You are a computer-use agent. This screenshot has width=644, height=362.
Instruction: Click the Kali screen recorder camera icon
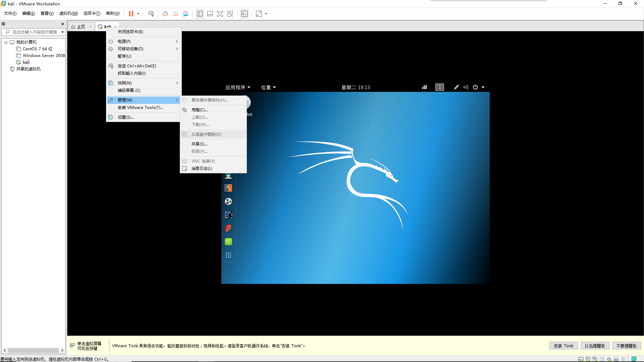(425, 87)
